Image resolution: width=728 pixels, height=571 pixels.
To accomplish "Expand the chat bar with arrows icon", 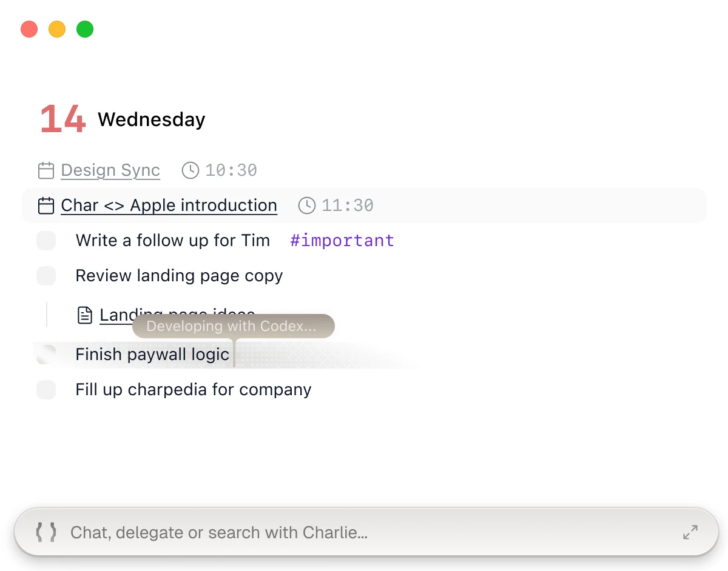I will point(690,532).
